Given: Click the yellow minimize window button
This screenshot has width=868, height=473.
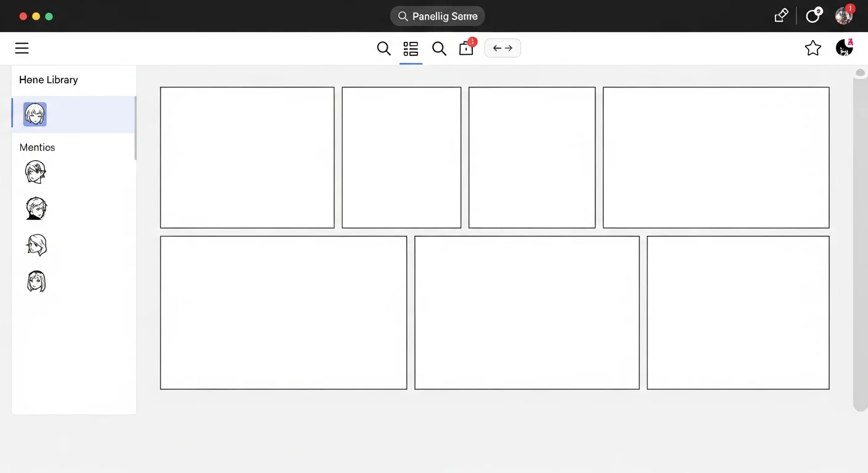Looking at the screenshot, I should [36, 16].
